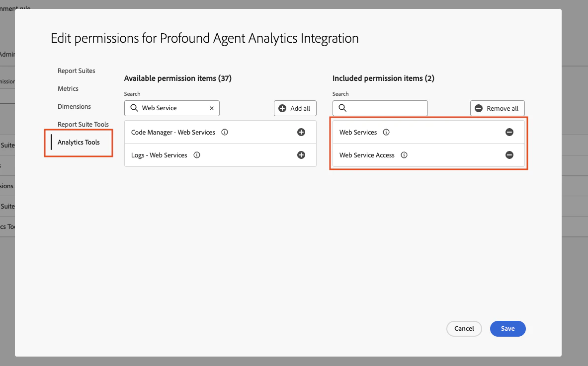Add Logs - Web Services permission

[x=301, y=155]
